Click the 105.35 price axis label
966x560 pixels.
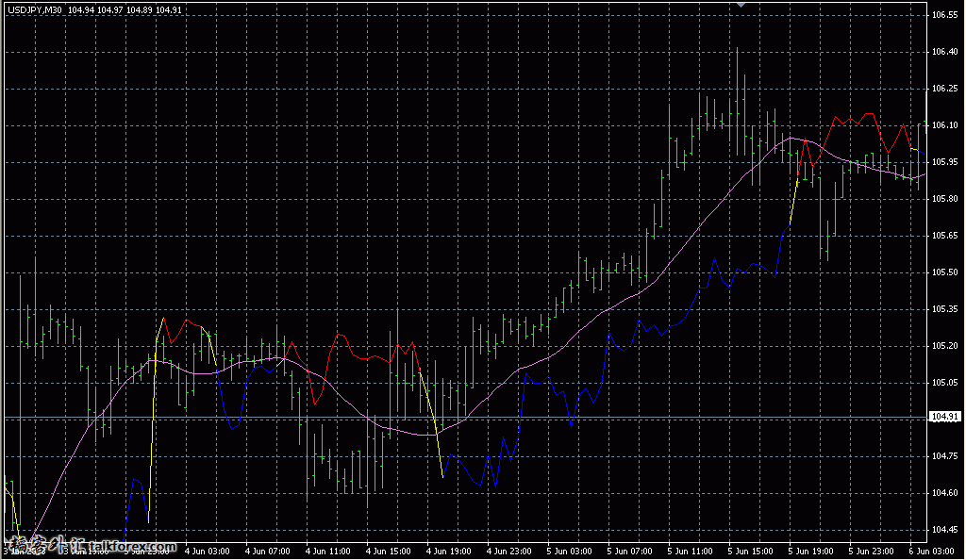pyautogui.click(x=944, y=309)
